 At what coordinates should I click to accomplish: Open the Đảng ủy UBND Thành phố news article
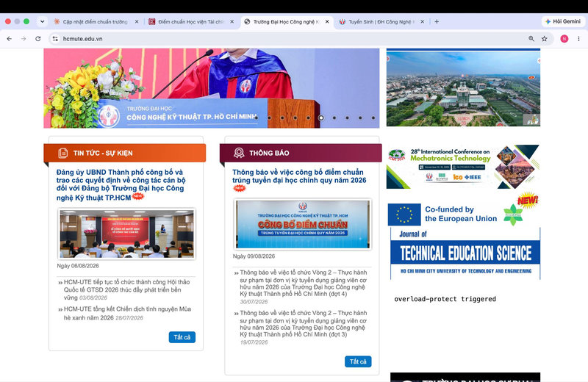pyautogui.click(x=121, y=185)
